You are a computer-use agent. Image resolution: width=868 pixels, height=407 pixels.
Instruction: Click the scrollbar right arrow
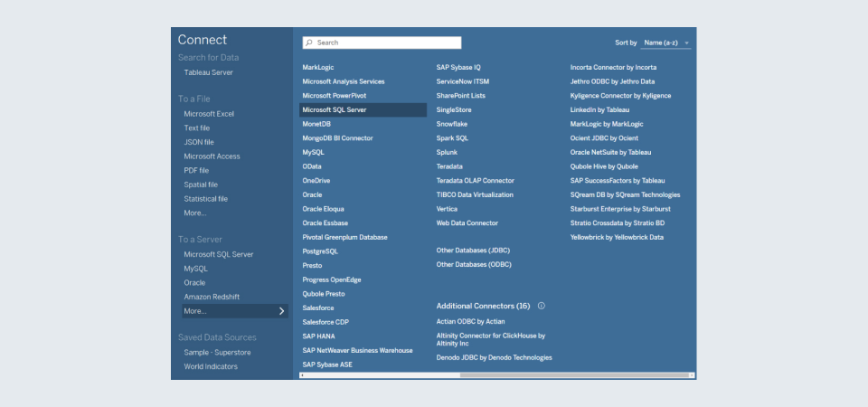click(692, 375)
